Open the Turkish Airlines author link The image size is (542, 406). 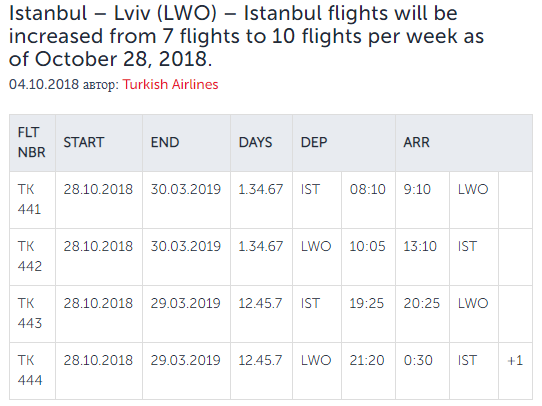tap(170, 84)
